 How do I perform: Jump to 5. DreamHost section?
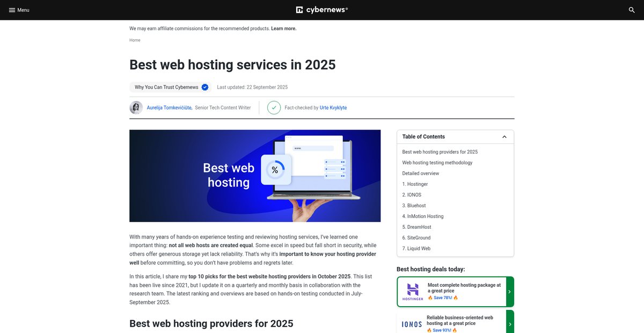pyautogui.click(x=417, y=227)
